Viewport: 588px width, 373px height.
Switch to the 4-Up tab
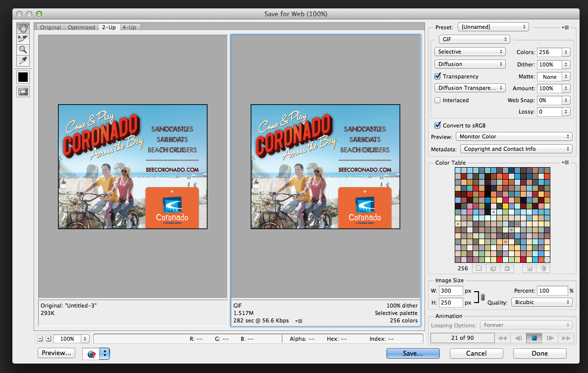129,27
